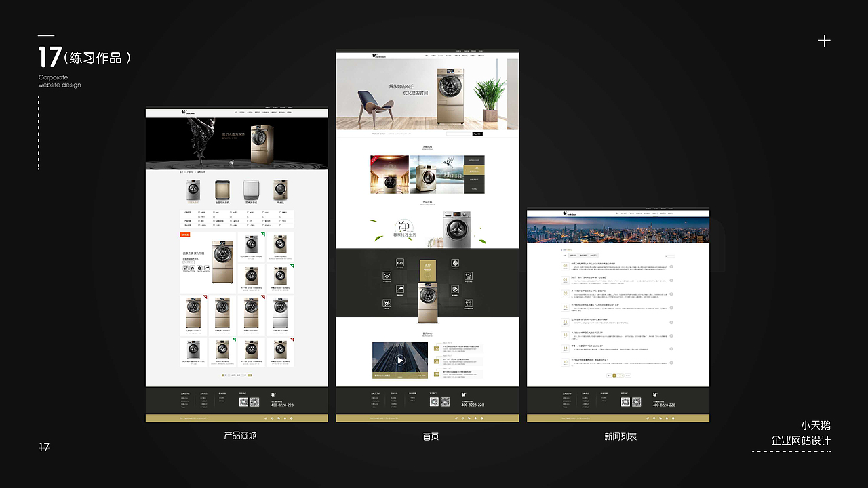The height and width of the screenshot is (488, 868).
Task: Click the plus icon at the slide's top-right corner
Action: (x=824, y=41)
